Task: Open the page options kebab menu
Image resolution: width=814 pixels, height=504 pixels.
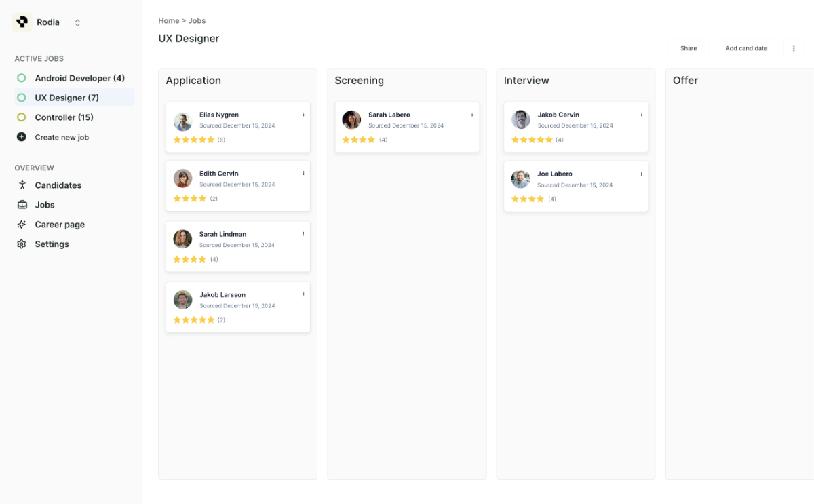Action: pos(794,49)
